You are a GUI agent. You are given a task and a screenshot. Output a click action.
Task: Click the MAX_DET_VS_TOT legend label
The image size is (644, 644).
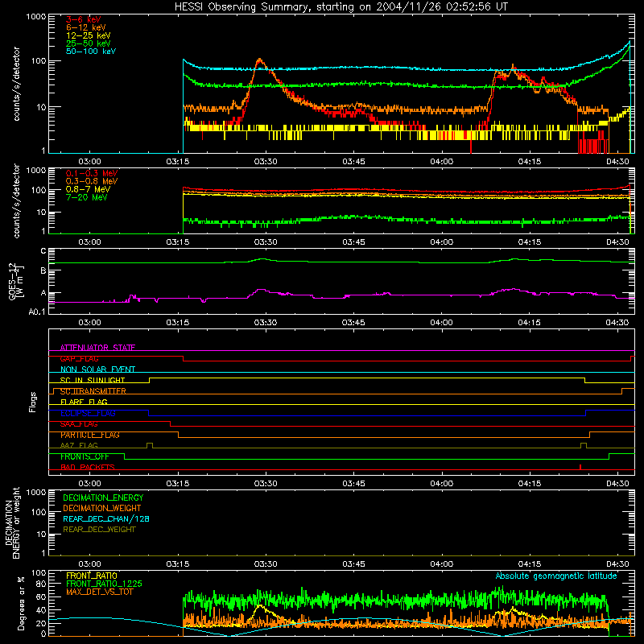click(100, 592)
